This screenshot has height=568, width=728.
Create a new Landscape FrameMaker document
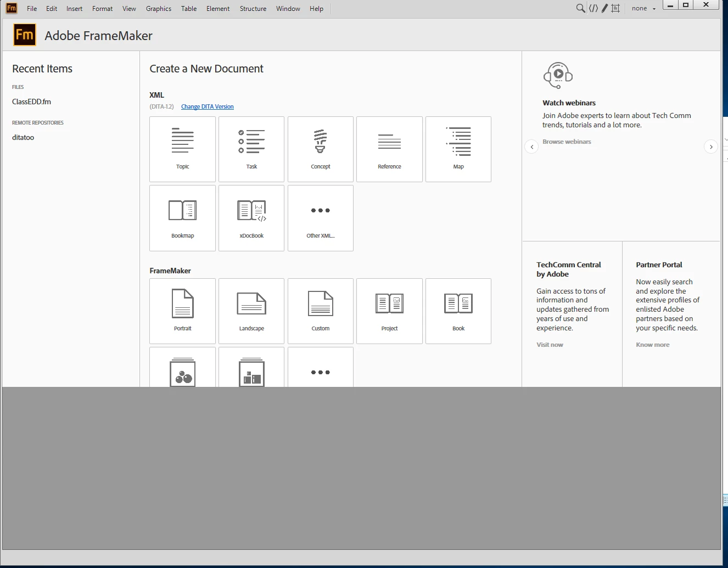(251, 311)
